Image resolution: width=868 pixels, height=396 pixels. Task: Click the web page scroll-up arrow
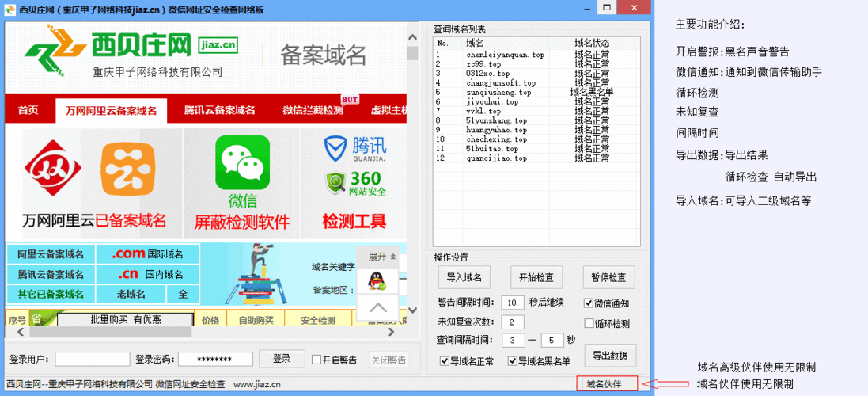coord(412,38)
